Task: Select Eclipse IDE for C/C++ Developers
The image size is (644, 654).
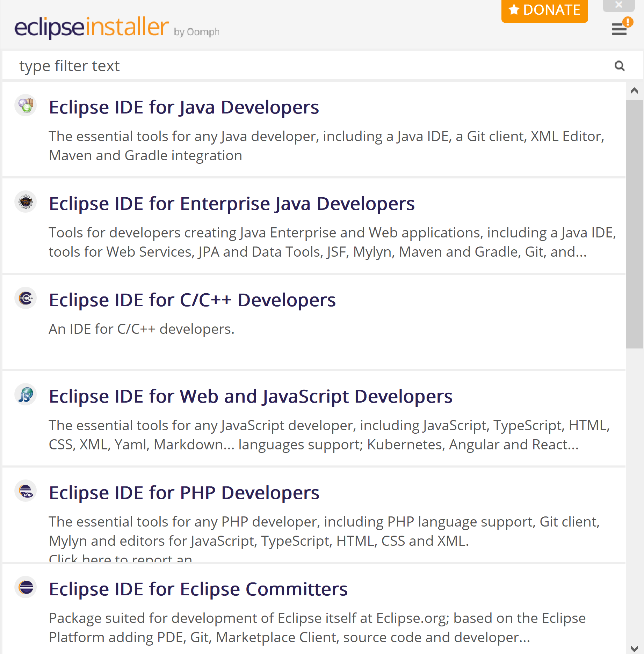Action: [314, 322]
